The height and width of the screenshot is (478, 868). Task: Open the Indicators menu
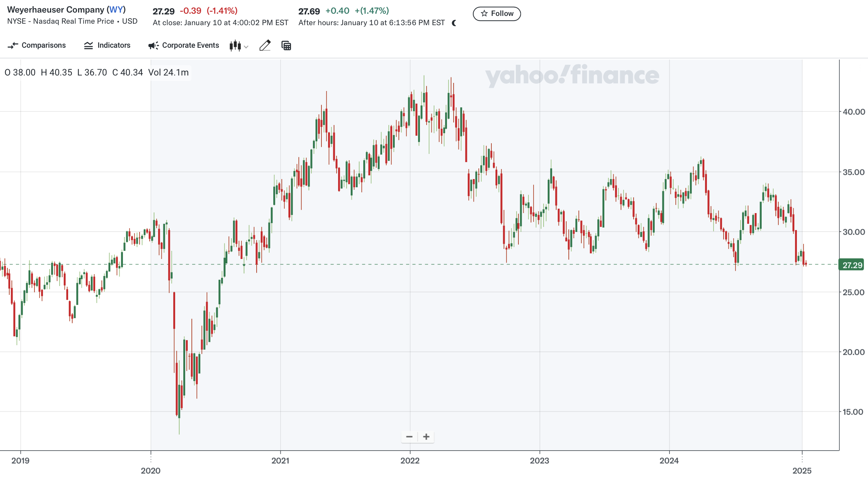coord(107,45)
